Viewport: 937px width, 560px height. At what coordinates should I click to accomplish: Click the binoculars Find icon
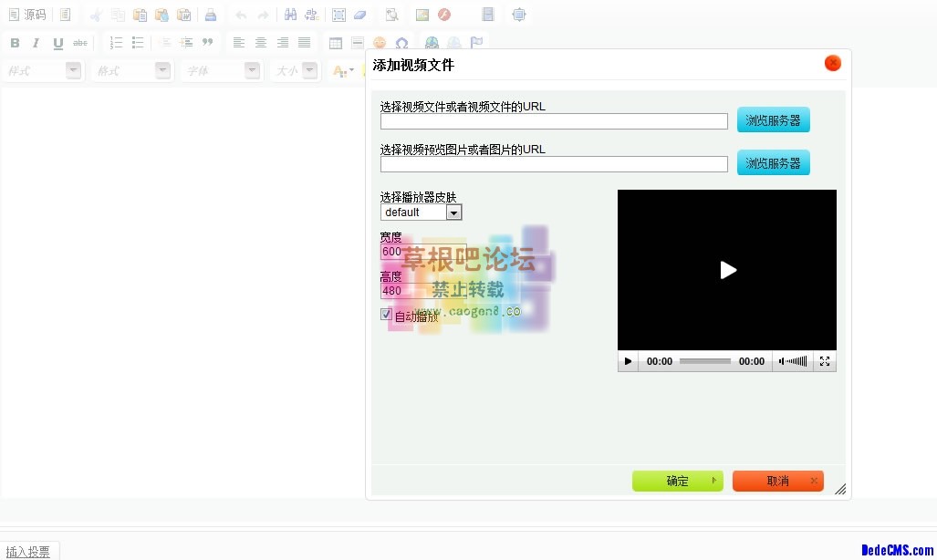pos(290,15)
